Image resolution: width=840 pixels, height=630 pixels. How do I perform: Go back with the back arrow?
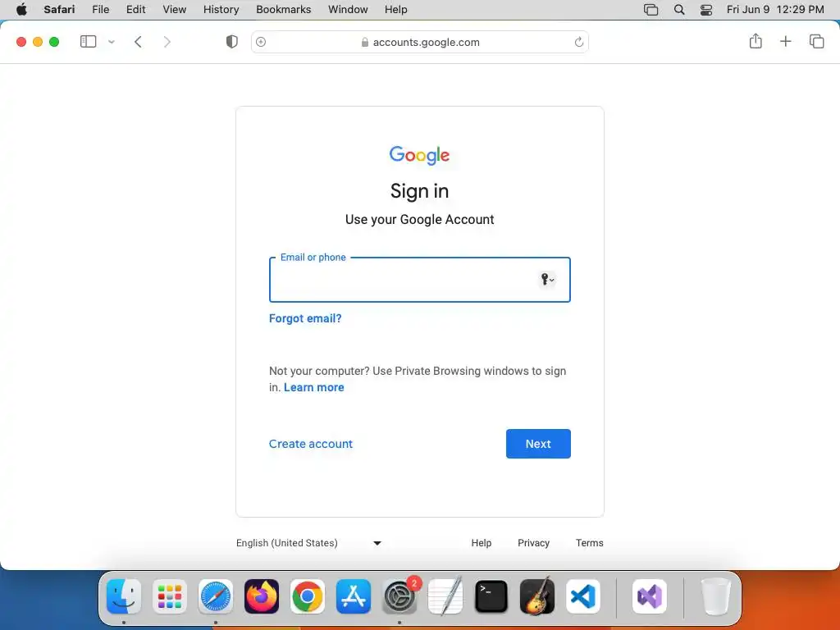coord(138,42)
